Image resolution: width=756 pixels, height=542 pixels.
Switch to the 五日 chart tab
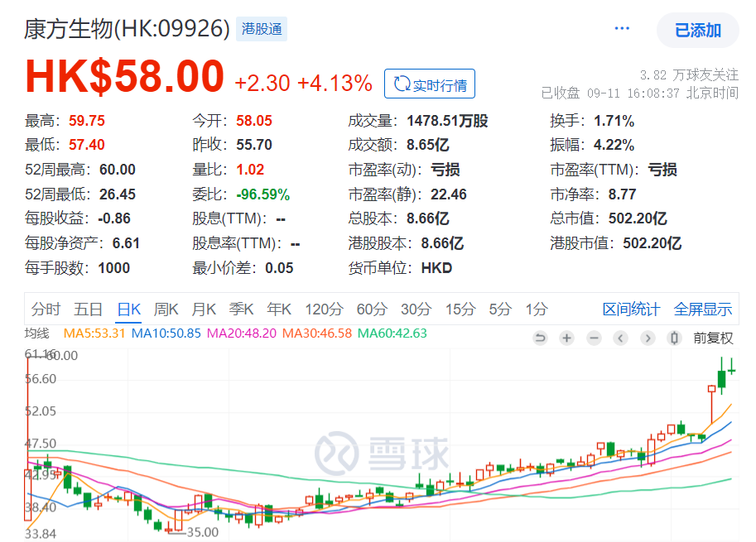pyautogui.click(x=88, y=309)
